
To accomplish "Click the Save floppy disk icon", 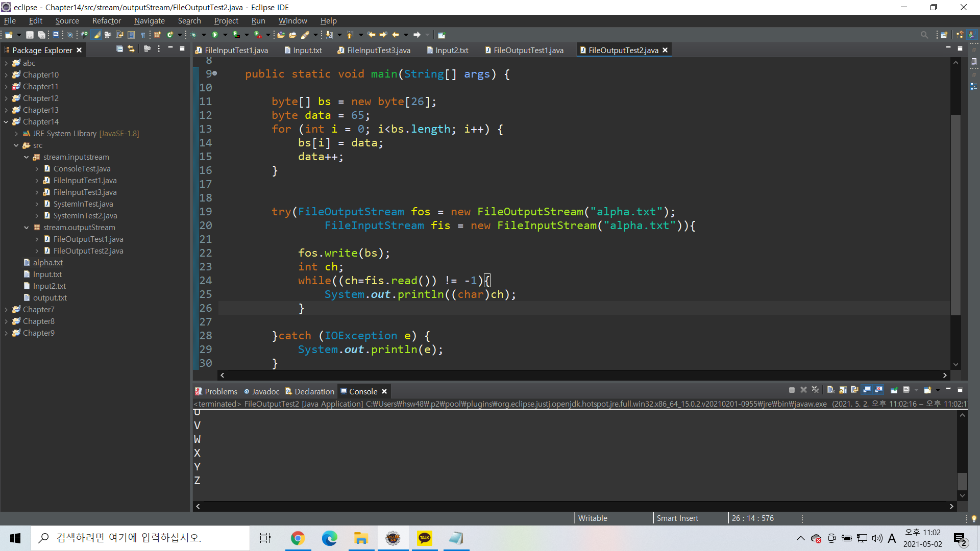I will click(x=30, y=35).
